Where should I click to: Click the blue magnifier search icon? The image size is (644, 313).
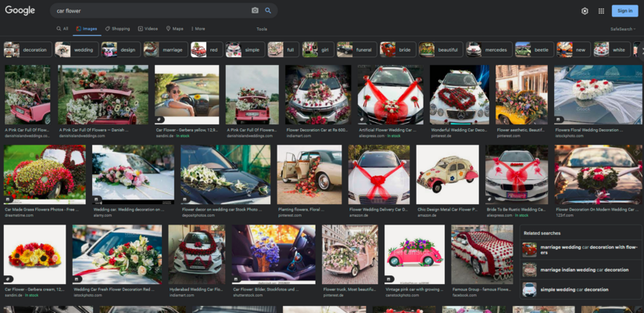click(268, 11)
